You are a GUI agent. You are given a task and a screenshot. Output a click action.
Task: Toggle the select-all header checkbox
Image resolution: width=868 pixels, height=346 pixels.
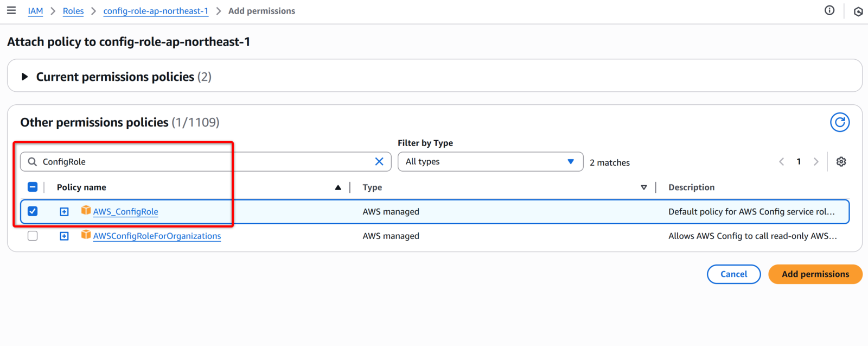(x=33, y=187)
